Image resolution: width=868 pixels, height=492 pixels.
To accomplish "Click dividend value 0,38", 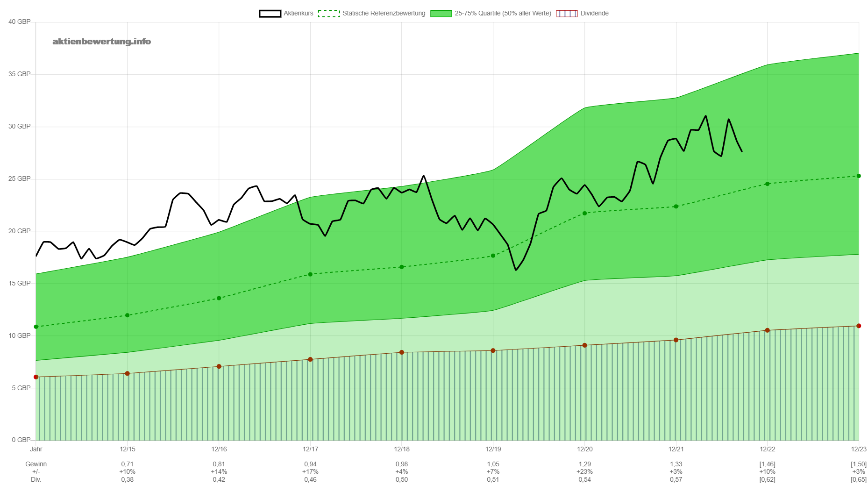I will tap(128, 479).
